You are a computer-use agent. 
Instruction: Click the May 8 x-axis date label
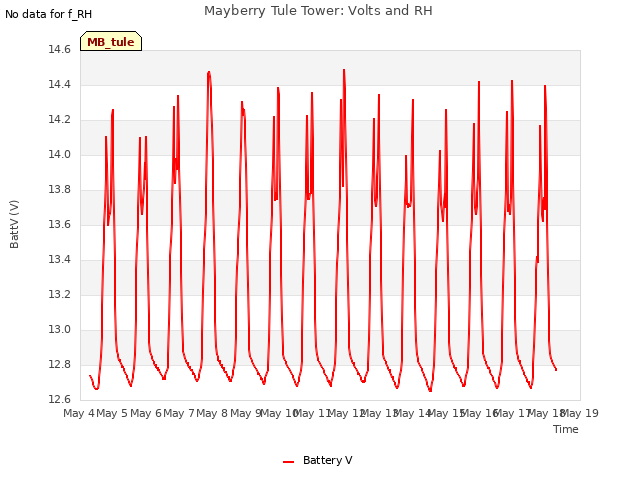[x=212, y=413]
